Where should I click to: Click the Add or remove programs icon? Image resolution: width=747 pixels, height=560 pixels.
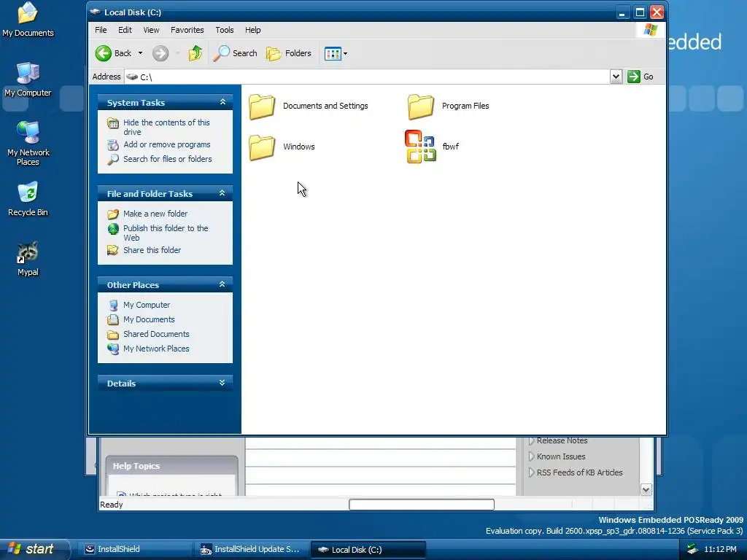click(113, 145)
